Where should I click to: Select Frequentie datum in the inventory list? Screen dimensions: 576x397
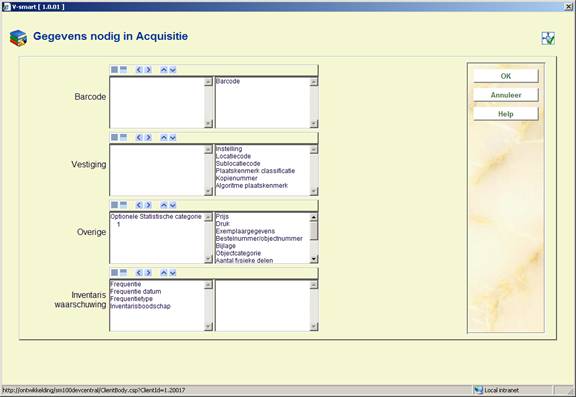[x=136, y=292]
